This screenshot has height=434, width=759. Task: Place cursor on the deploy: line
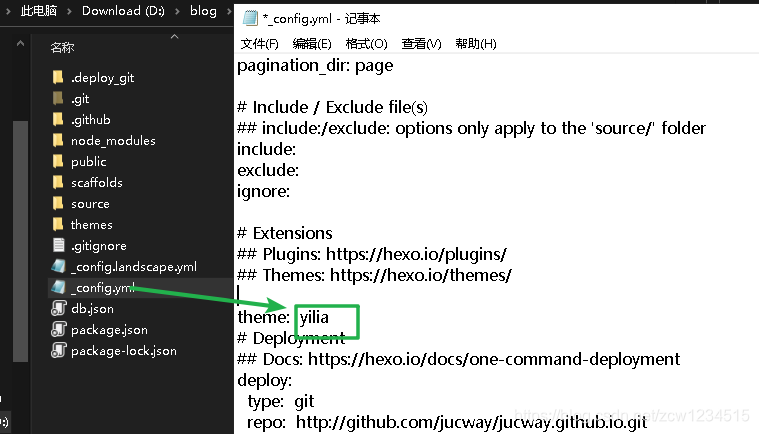tap(265, 380)
